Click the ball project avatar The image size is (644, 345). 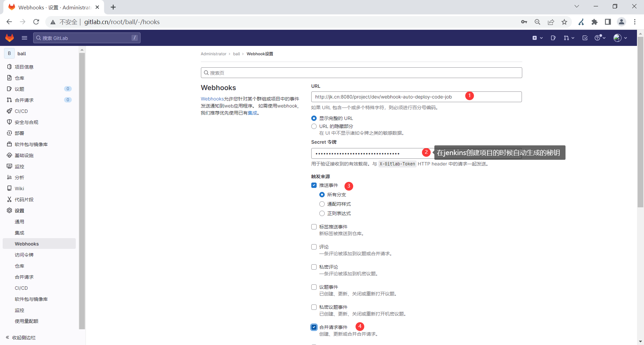click(x=9, y=53)
